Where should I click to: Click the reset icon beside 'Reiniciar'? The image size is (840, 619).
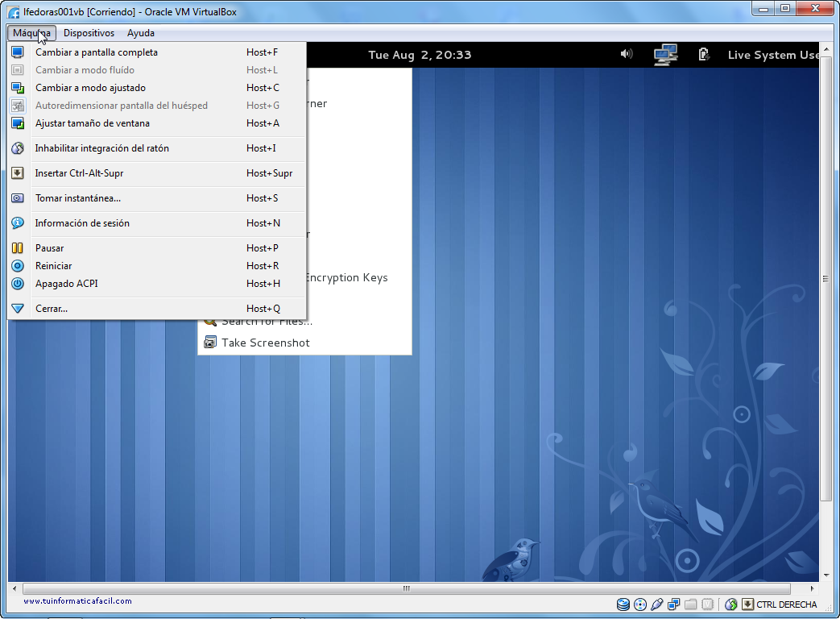[18, 266]
